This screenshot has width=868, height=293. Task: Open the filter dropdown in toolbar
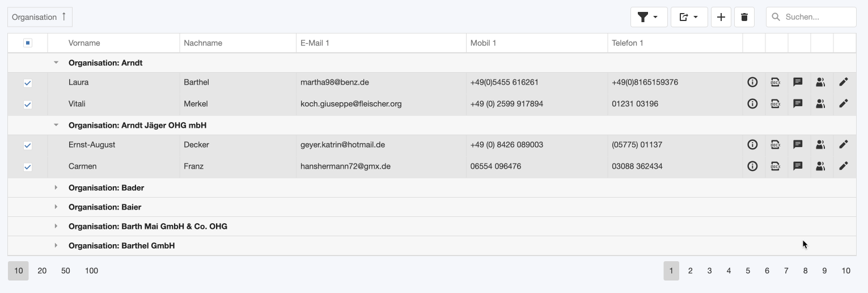click(x=649, y=17)
